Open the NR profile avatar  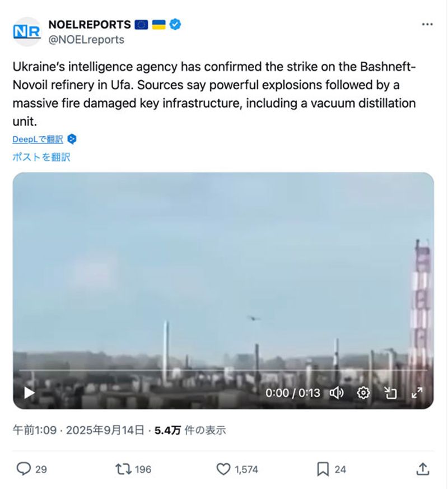coord(27,32)
